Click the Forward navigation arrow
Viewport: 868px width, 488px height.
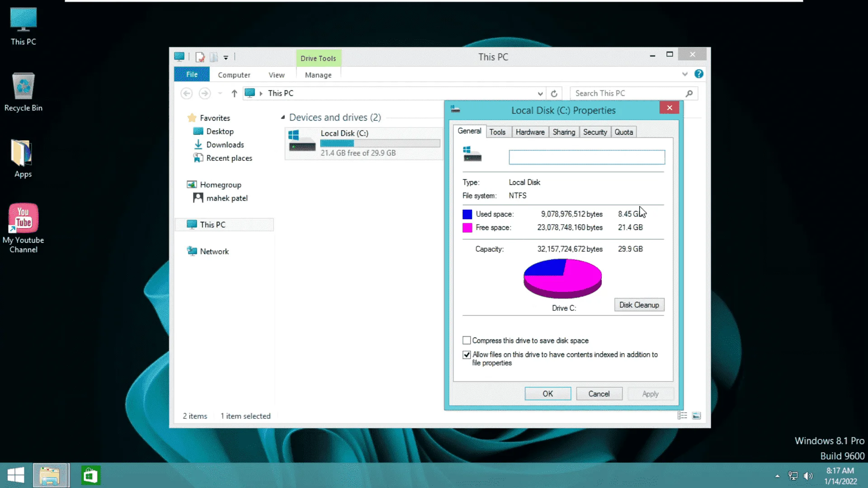(x=204, y=93)
